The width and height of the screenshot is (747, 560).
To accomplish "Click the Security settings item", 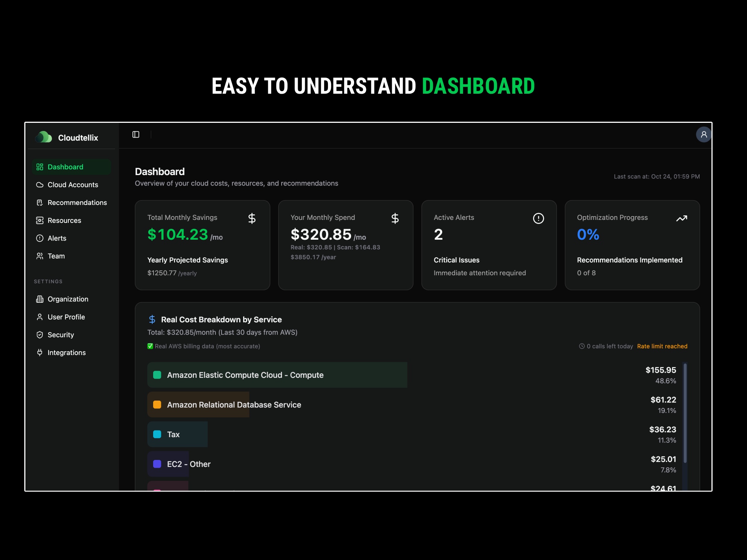I will [x=61, y=335].
